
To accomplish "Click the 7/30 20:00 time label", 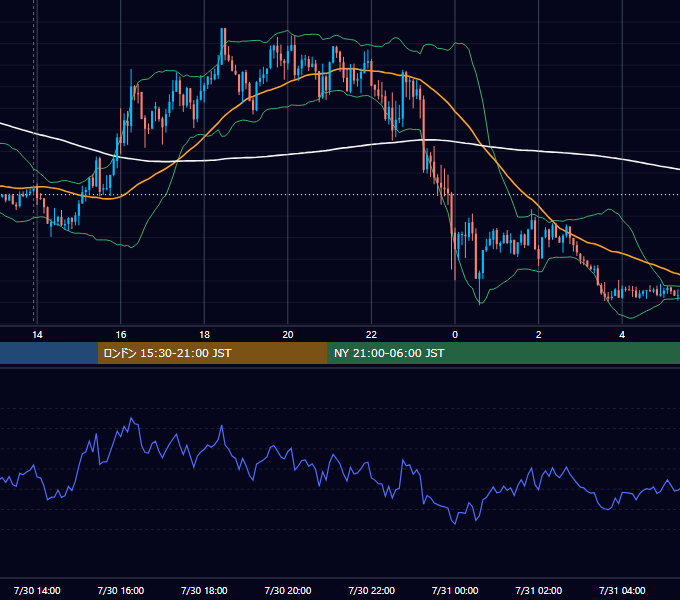I will (x=288, y=590).
